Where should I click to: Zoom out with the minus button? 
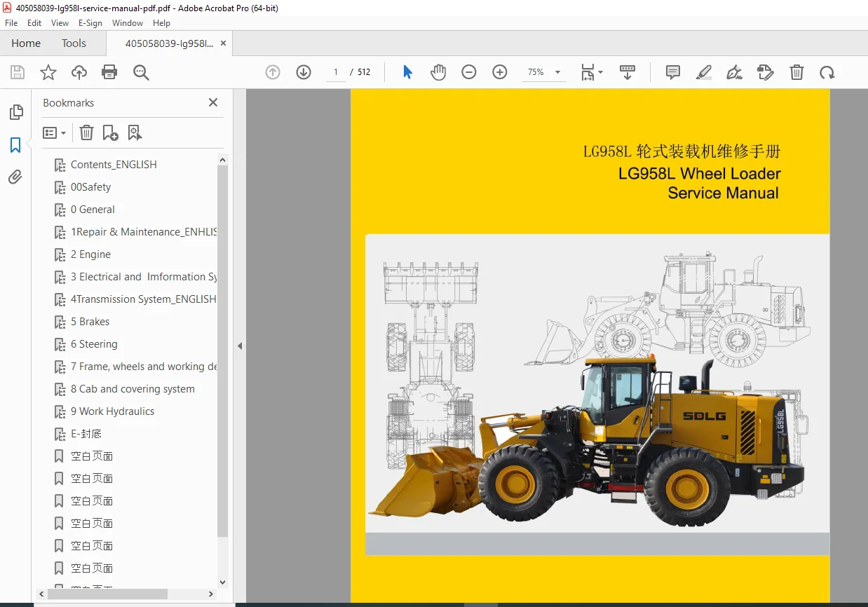pos(469,72)
